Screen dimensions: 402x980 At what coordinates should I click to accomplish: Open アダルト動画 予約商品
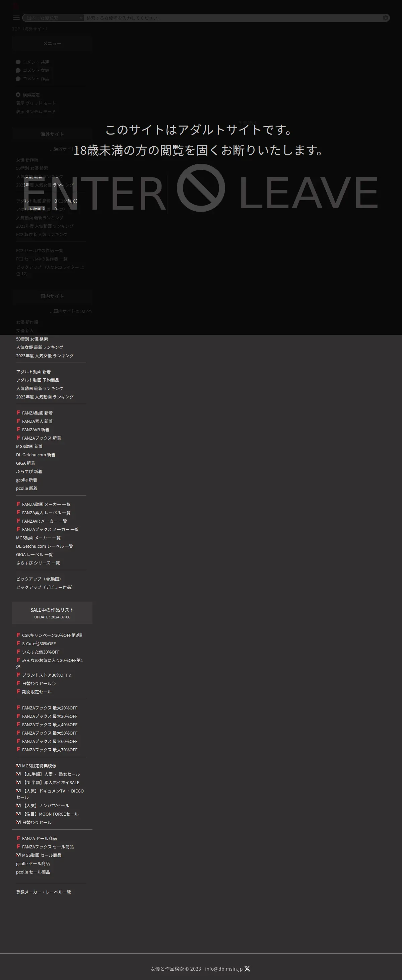tap(37, 380)
